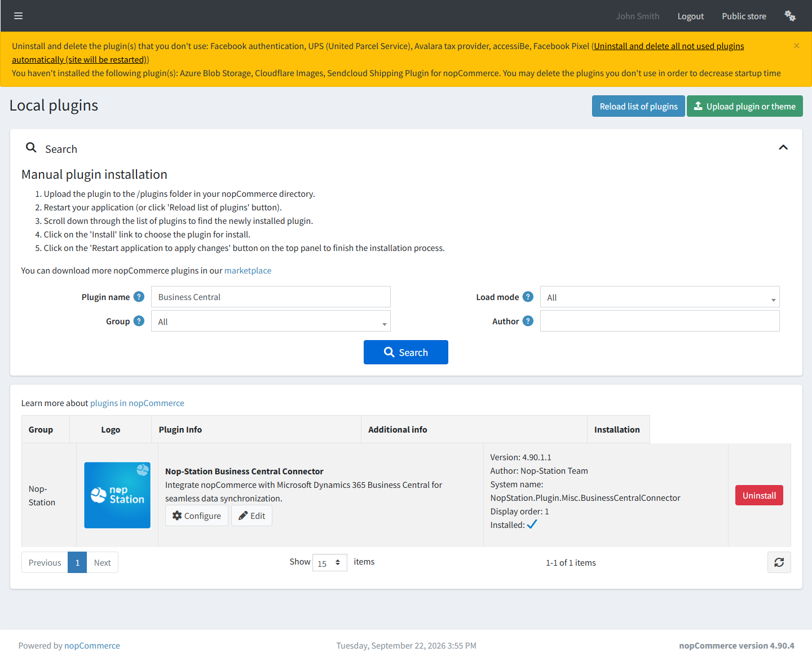Screen dimensions: 812x661
Task: Focus the Plugin name input field
Action: coord(271,297)
